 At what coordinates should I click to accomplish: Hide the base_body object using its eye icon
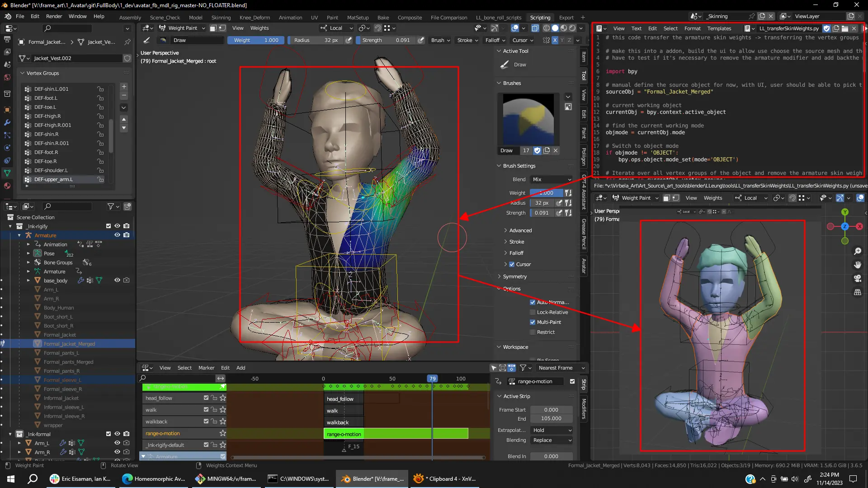tap(117, 281)
